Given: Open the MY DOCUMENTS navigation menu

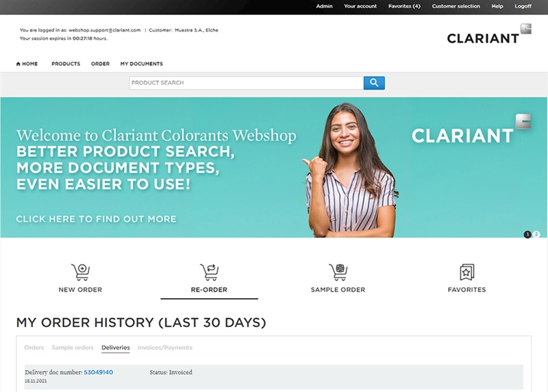Looking at the screenshot, I should pos(142,64).
